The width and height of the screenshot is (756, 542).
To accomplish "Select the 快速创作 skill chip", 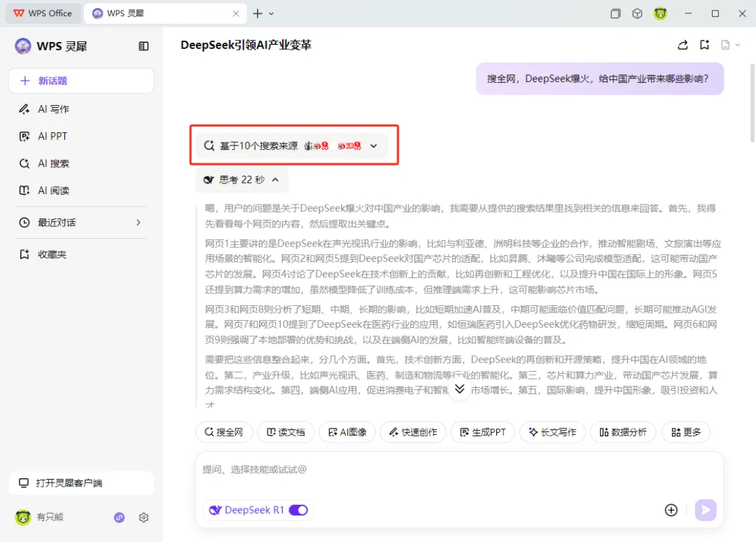I will (413, 432).
